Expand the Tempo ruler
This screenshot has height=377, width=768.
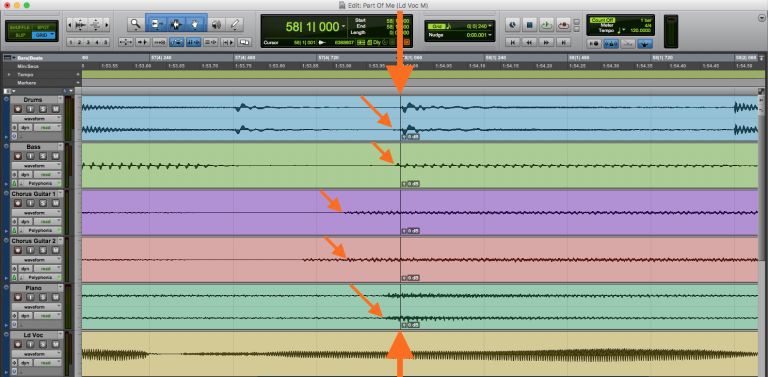coord(9,74)
